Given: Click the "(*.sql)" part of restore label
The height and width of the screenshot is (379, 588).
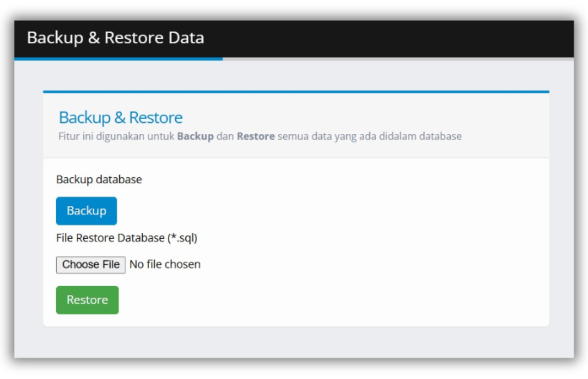Looking at the screenshot, I should [x=182, y=238].
